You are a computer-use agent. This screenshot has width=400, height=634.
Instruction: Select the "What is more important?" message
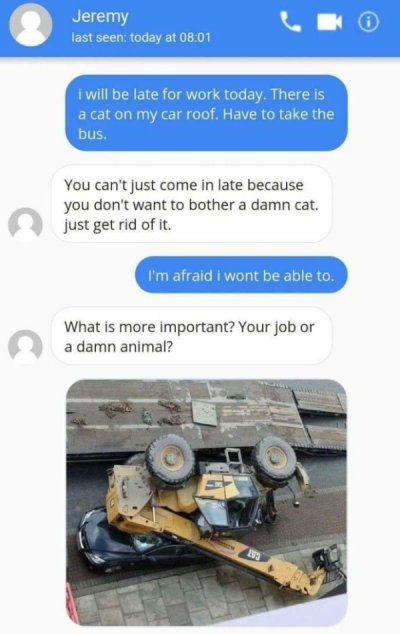(x=192, y=336)
